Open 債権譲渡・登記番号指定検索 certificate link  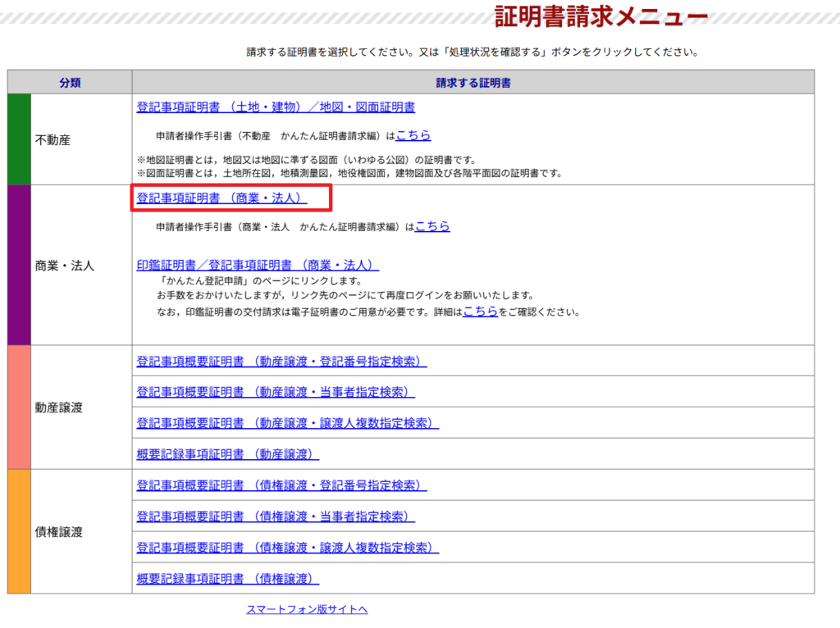pos(281,485)
